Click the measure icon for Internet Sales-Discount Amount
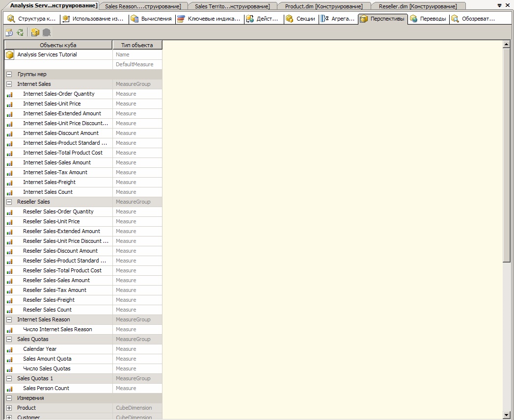The width and height of the screenshot is (514, 420). pos(10,133)
